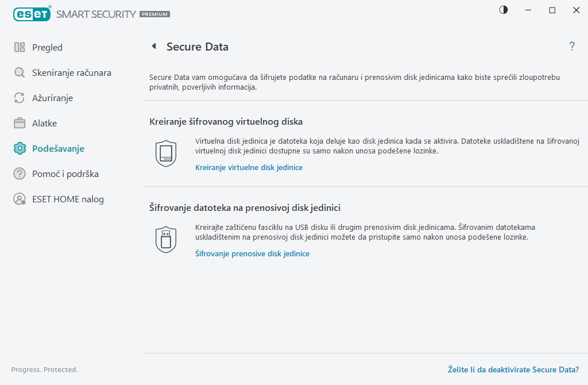Click the virtual disk shield icon

tap(166, 152)
